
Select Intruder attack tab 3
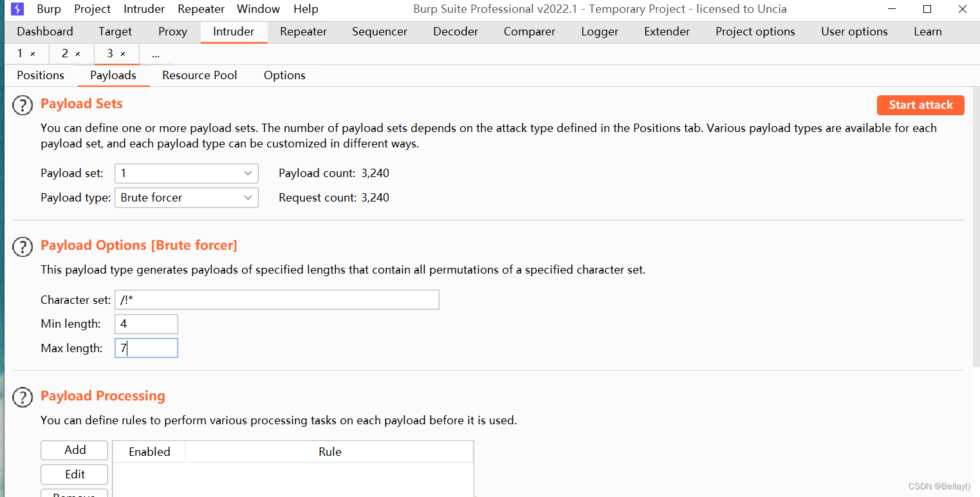pos(111,54)
